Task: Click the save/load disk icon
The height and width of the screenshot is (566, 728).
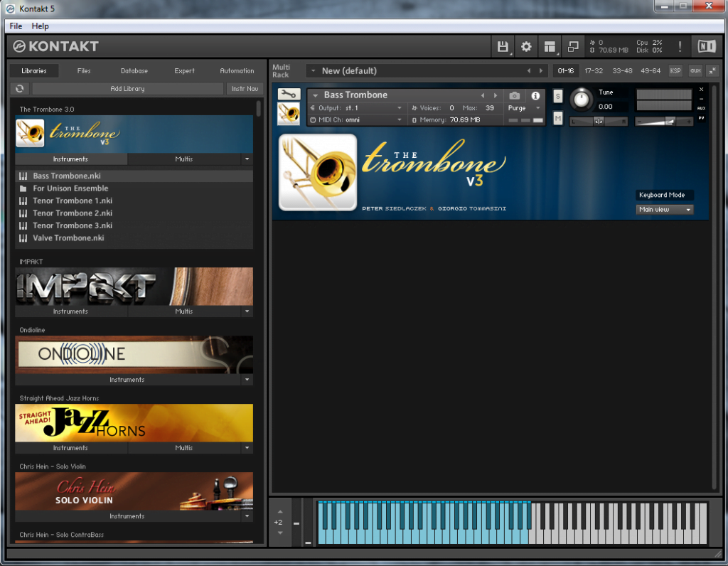Action: (503, 46)
